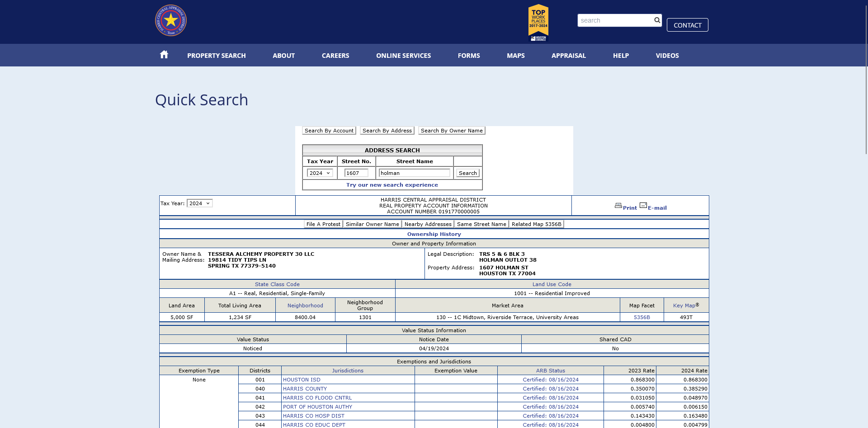This screenshot has height=428, width=868.
Task: Click File A Protest button
Action: (x=323, y=224)
